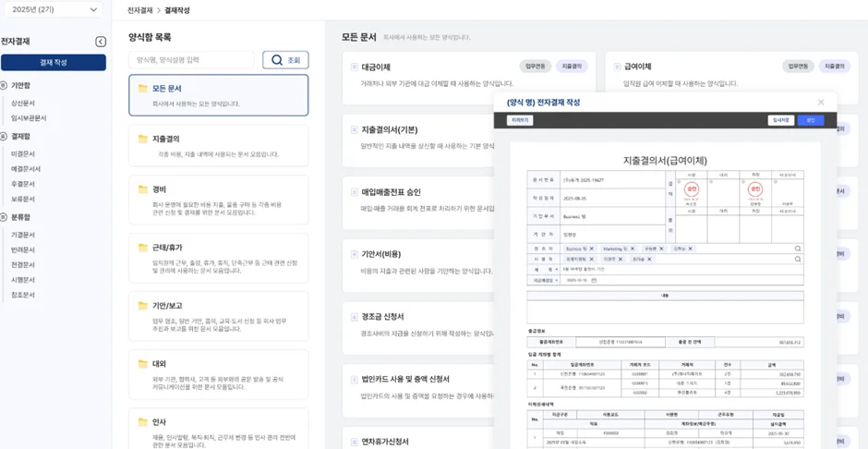Image resolution: width=868 pixels, height=449 pixels.
Task: Click the 근태/휴가 folder icon
Action: (x=143, y=248)
